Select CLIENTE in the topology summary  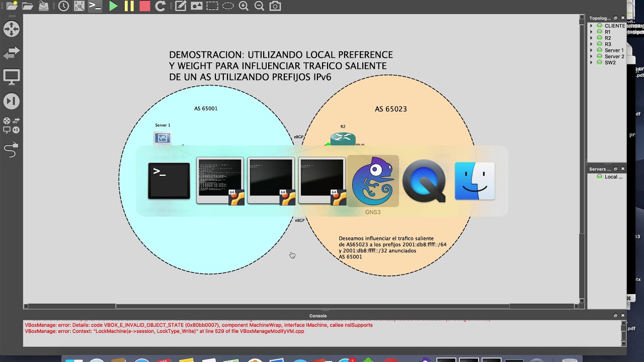point(615,26)
